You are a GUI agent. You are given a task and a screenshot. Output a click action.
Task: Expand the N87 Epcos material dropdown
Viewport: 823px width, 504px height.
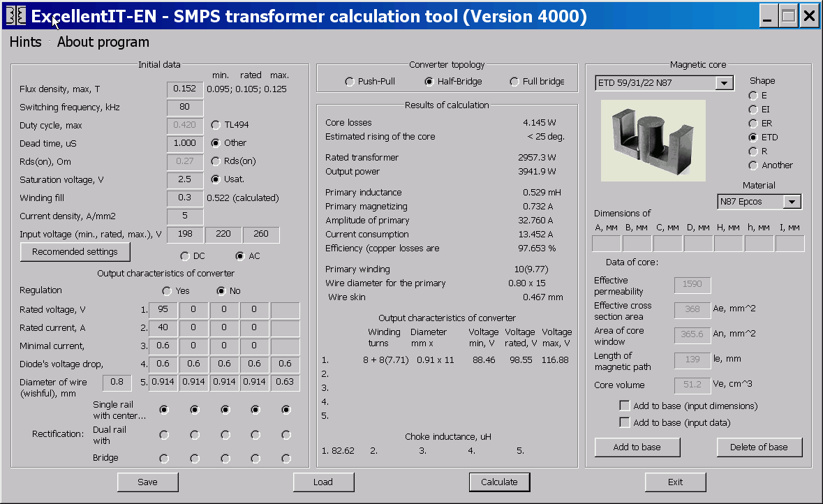792,202
